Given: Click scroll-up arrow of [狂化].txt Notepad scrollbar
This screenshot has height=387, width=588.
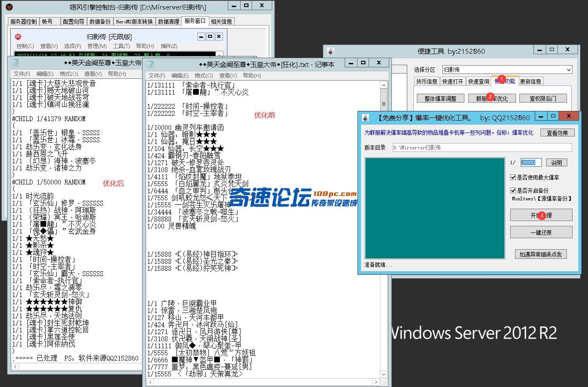Looking at the screenshot, I should coord(383,85).
